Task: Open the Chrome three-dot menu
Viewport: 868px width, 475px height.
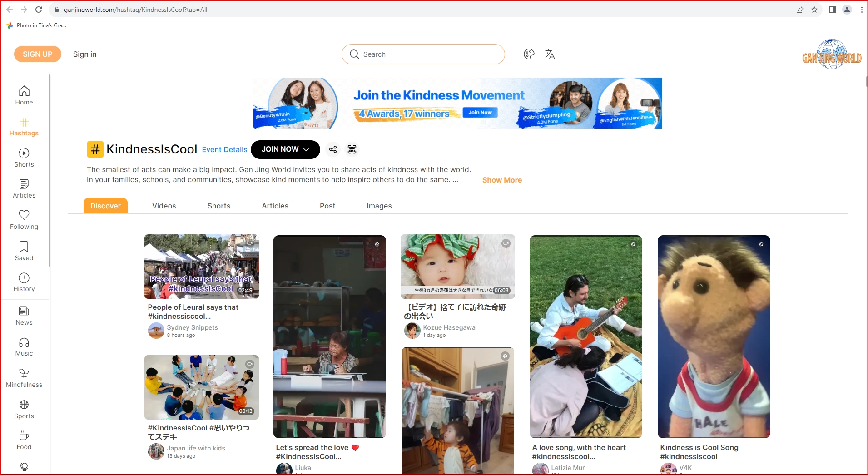Action: tap(862, 10)
